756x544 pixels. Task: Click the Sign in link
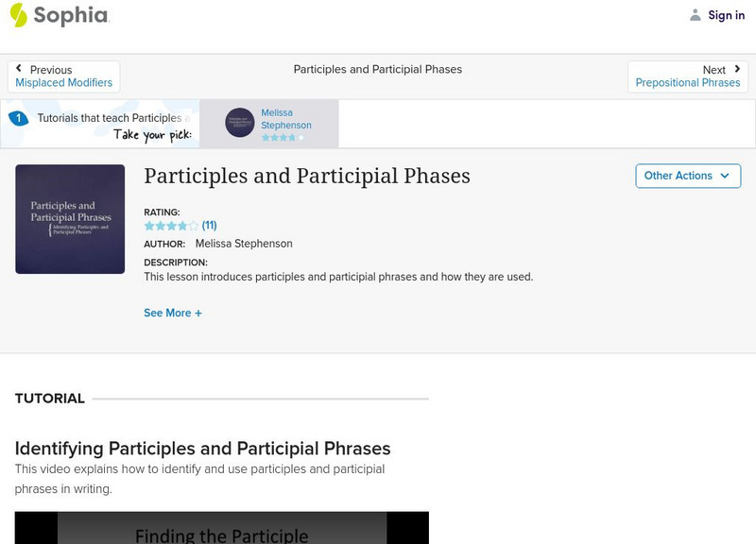click(x=727, y=14)
